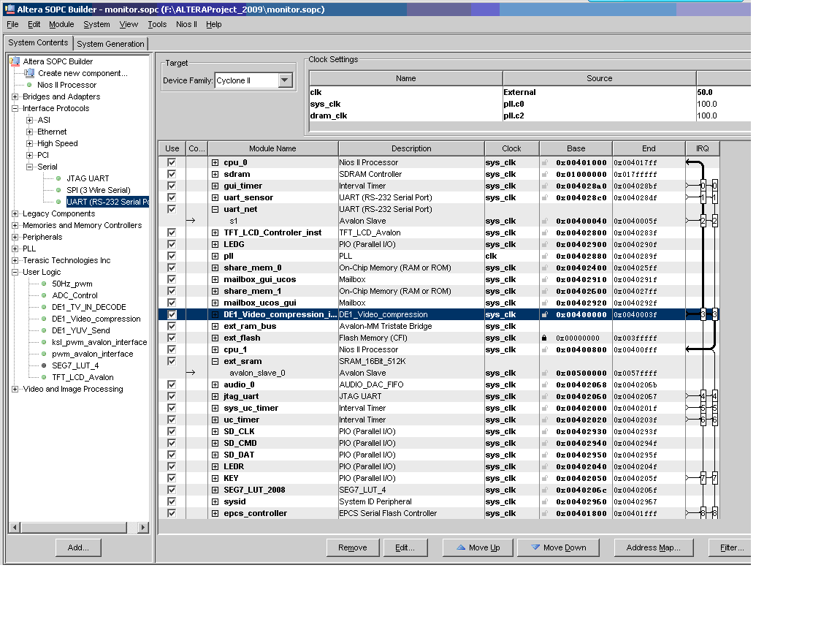Open the Device Family dropdown
This screenshot has width=840, height=622.
pos(285,80)
